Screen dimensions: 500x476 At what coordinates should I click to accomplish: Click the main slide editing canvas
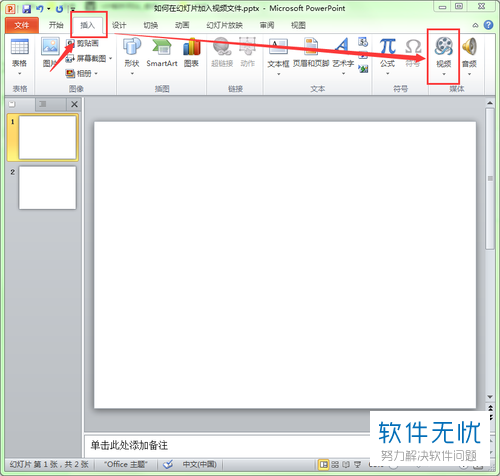(x=285, y=265)
